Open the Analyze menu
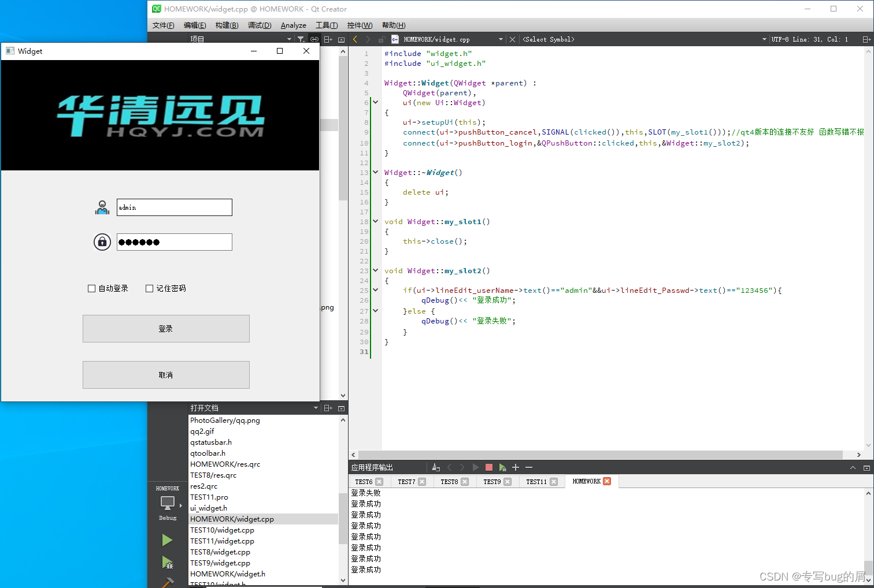874x588 pixels. (294, 25)
